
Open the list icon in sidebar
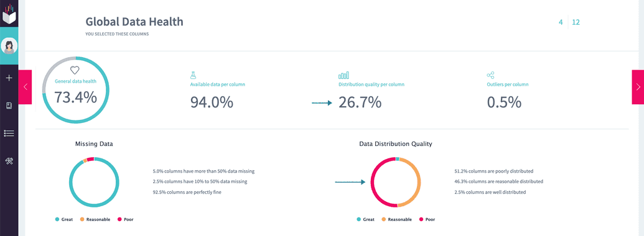pyautogui.click(x=9, y=133)
